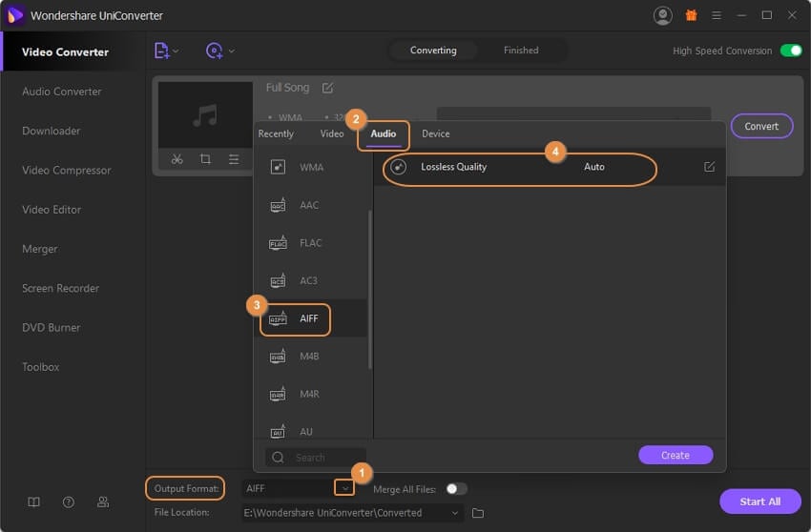
Task: Open the File Location path dropdown
Action: (454, 513)
